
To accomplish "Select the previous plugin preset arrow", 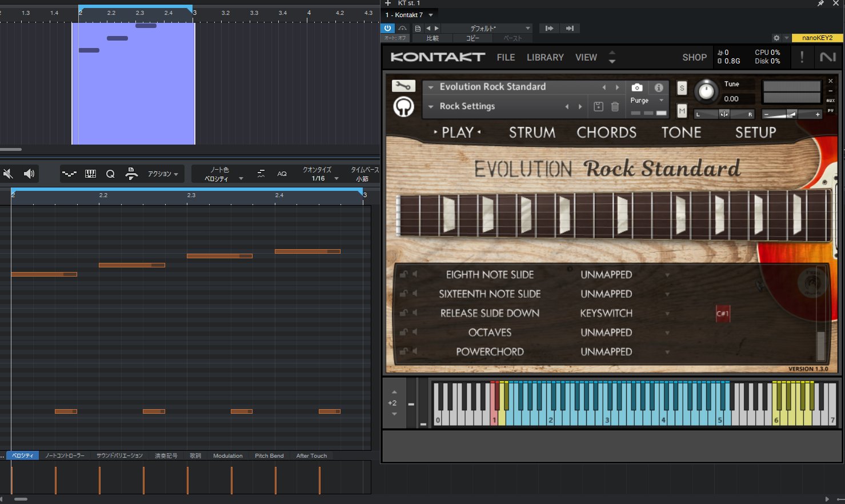I will point(428,28).
